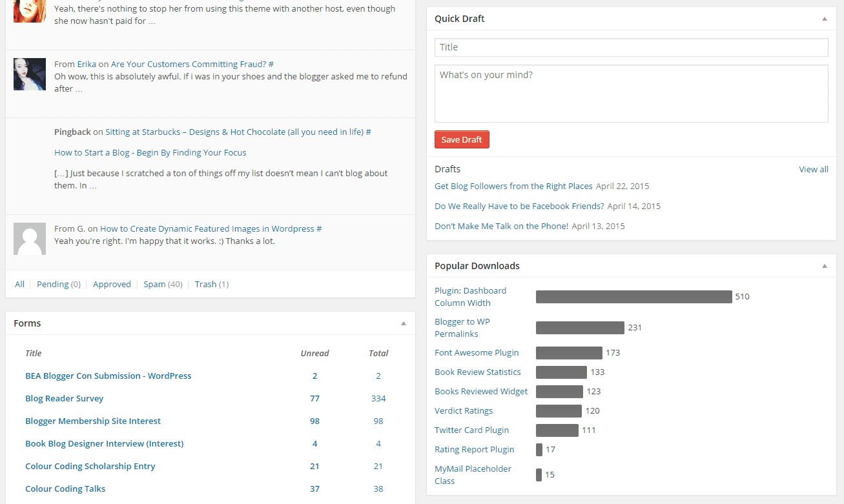Screen dimensions: 844x504
Task: Open 'How to Start a Blog' pingback link
Action: point(150,152)
